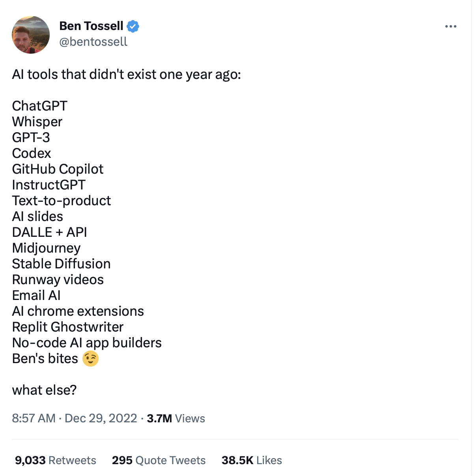Click the ChatGPT line in the tweet
Screen dimensions: 475x476
coord(40,106)
